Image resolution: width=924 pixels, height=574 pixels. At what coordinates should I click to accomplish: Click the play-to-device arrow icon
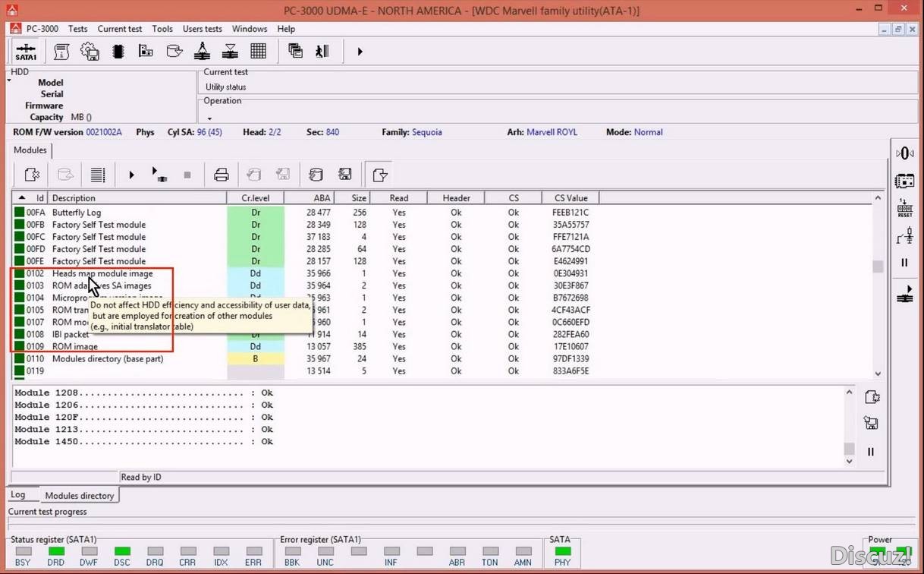pos(159,175)
